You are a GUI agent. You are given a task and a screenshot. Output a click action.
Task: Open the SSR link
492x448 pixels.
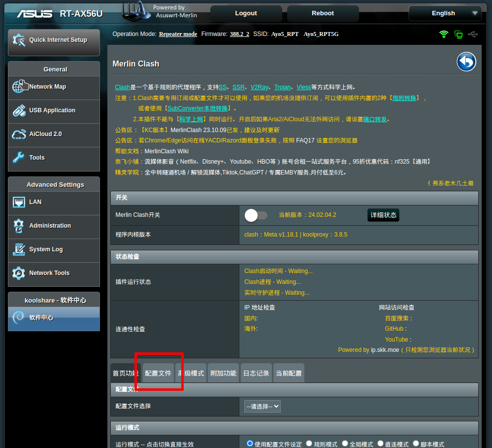[x=238, y=87]
